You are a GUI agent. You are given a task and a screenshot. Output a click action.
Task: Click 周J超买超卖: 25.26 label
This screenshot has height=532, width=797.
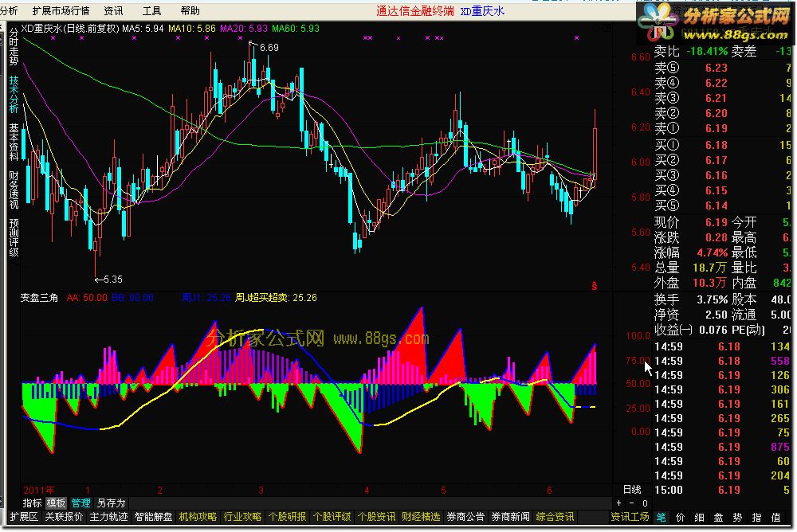[276, 298]
